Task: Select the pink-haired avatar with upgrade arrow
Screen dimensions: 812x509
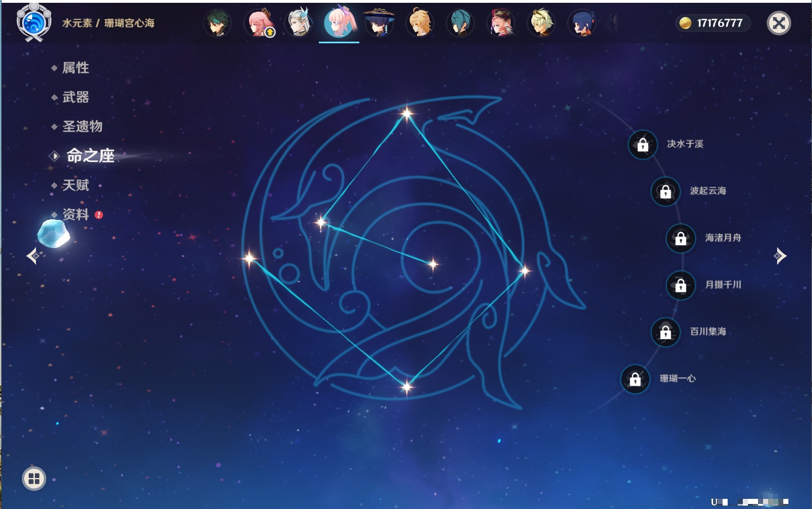Action: click(x=259, y=23)
